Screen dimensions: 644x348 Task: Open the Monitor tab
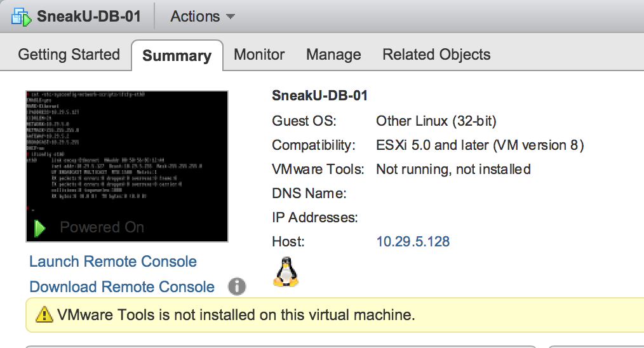coord(259,54)
